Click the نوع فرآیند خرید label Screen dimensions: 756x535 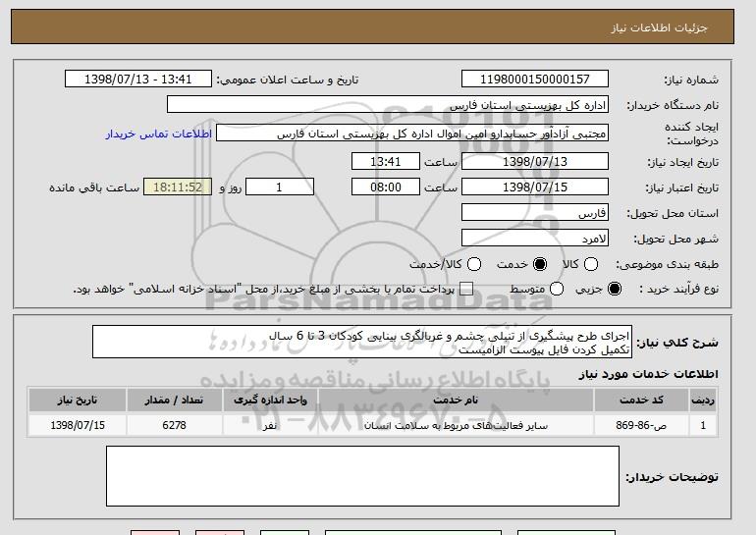678,290
